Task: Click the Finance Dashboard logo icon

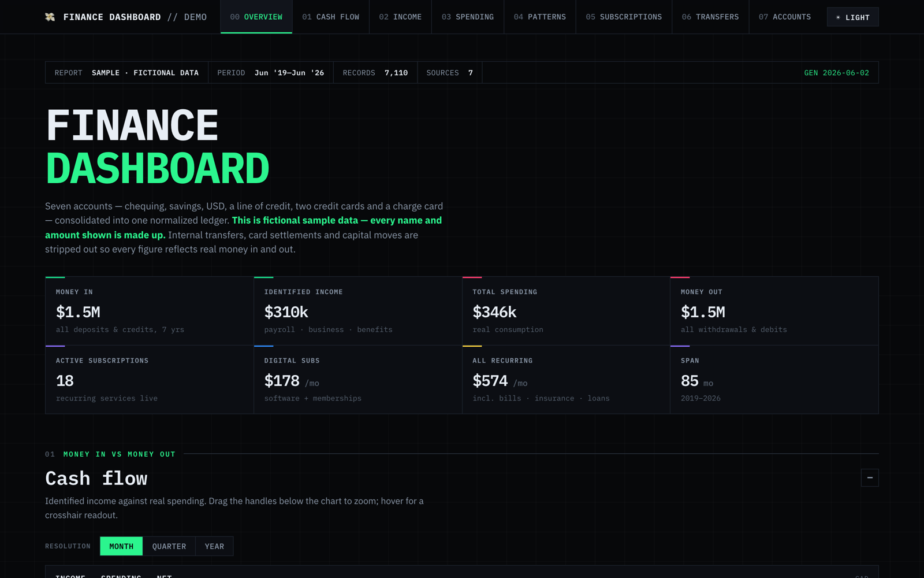Action: click(x=50, y=17)
